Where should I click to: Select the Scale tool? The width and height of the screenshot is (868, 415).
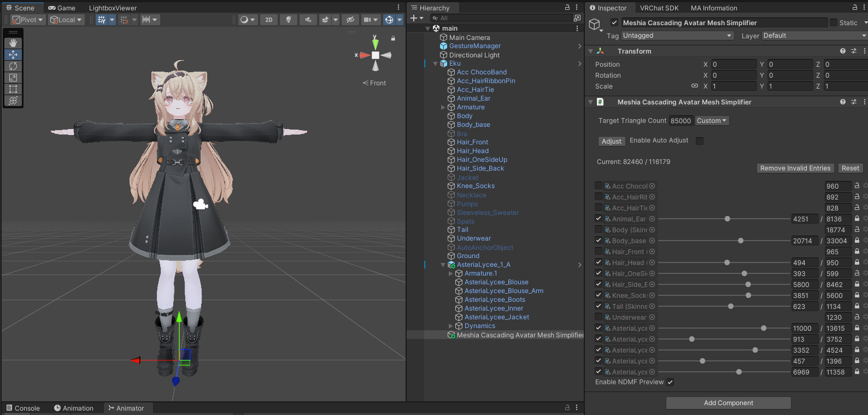tap(13, 78)
